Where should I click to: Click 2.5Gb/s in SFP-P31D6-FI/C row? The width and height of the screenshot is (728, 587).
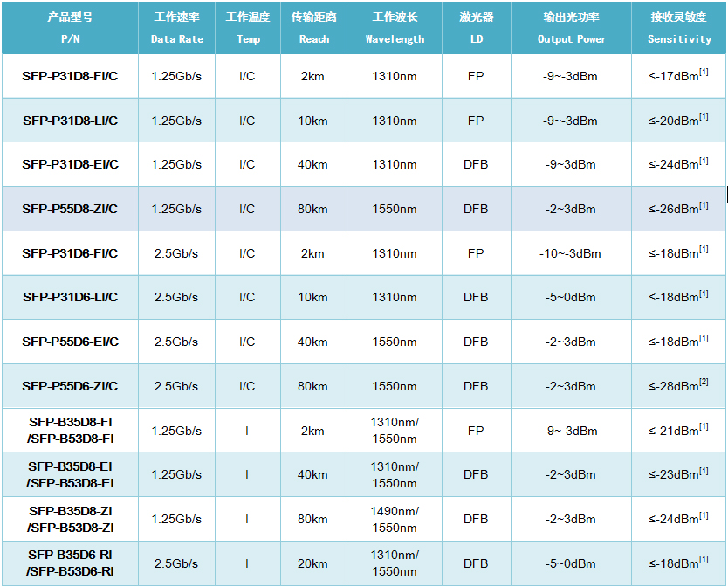click(176, 254)
